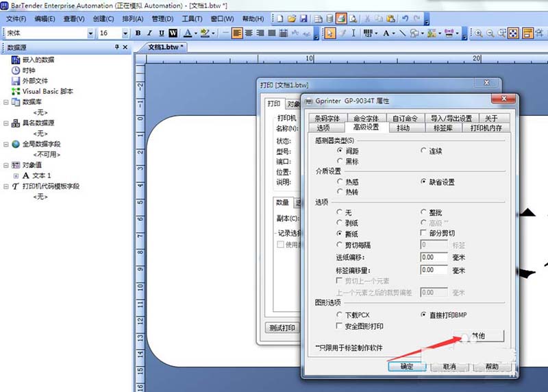
Task: Switch to the 条码字体 tab
Action: 327,118
